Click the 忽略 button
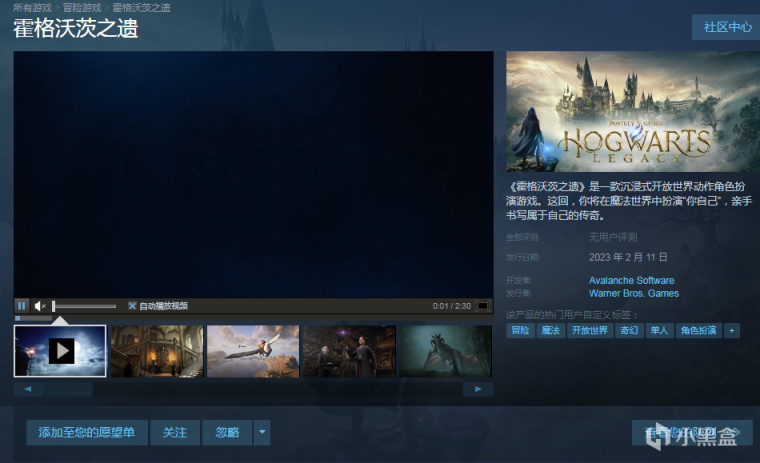This screenshot has width=760, height=463. 227,432
